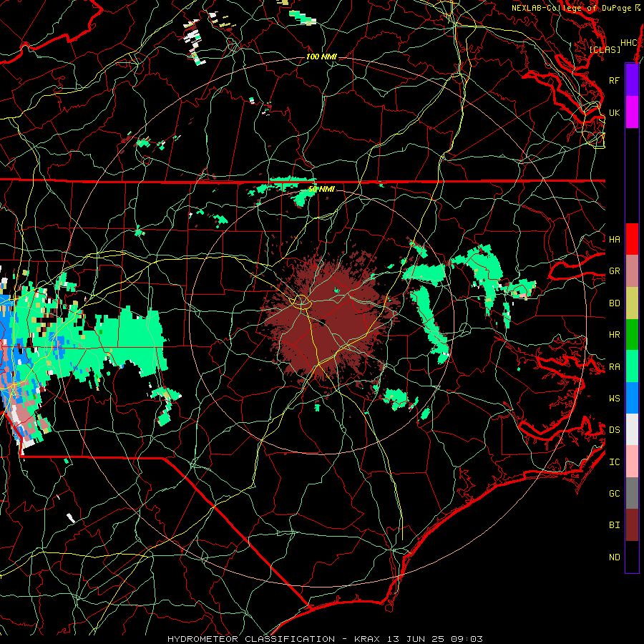This screenshot has width=644, height=644.
Task: Click the IC legend label
Action: click(614, 462)
